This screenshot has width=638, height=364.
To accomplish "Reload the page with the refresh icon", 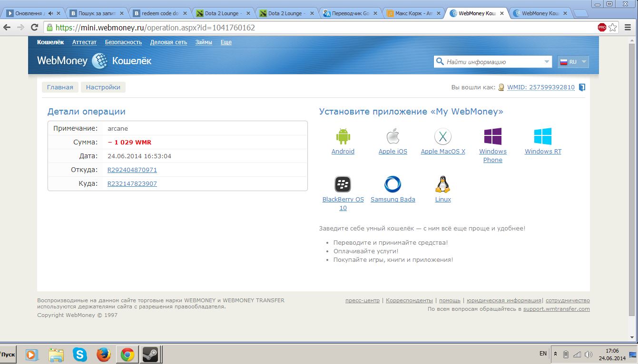I will [35, 28].
